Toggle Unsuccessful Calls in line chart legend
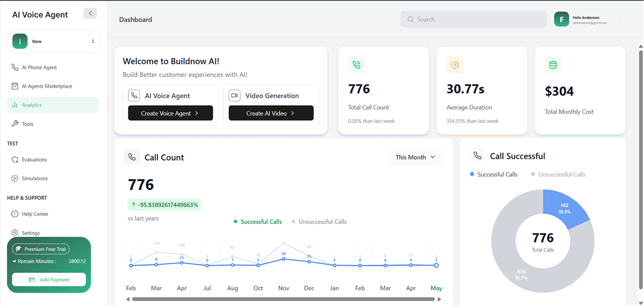This screenshot has width=644, height=306. click(x=319, y=222)
